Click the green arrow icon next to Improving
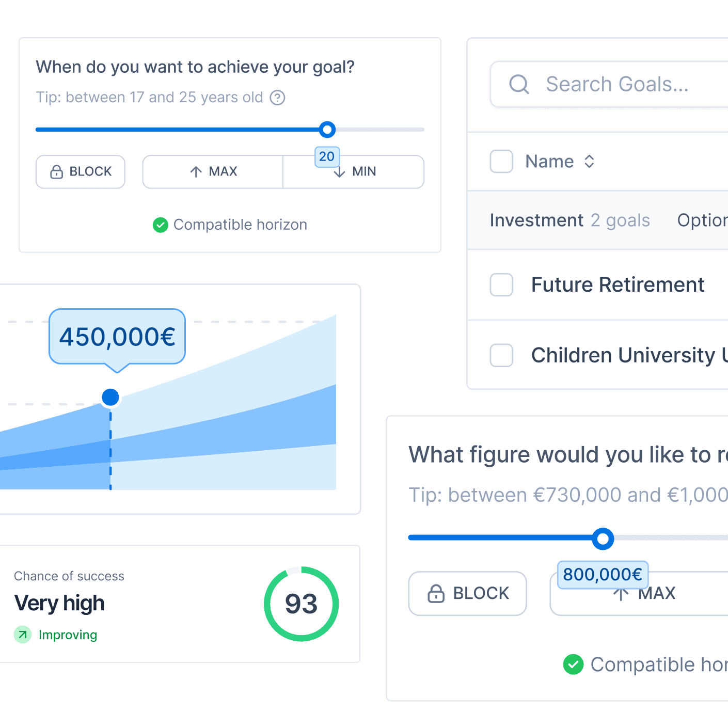The width and height of the screenshot is (728, 728). click(x=22, y=635)
